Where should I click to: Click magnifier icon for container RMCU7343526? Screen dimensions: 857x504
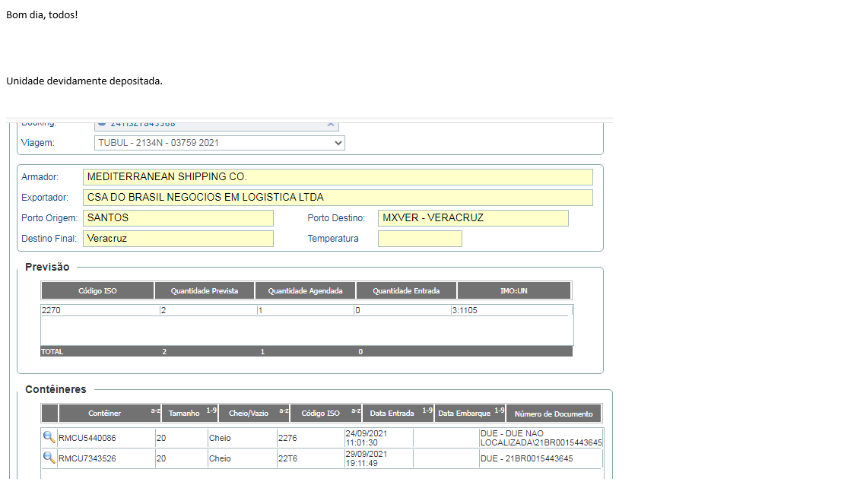point(49,458)
